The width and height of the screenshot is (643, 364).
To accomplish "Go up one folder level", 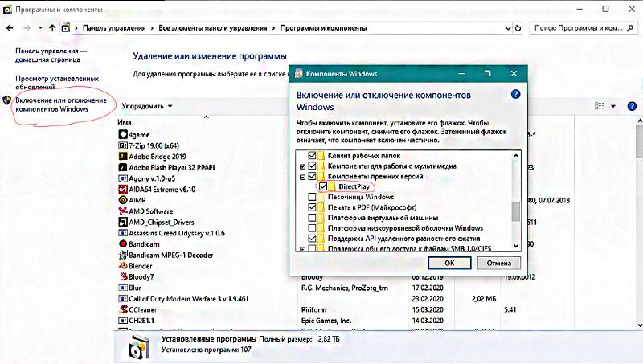I will (x=52, y=28).
